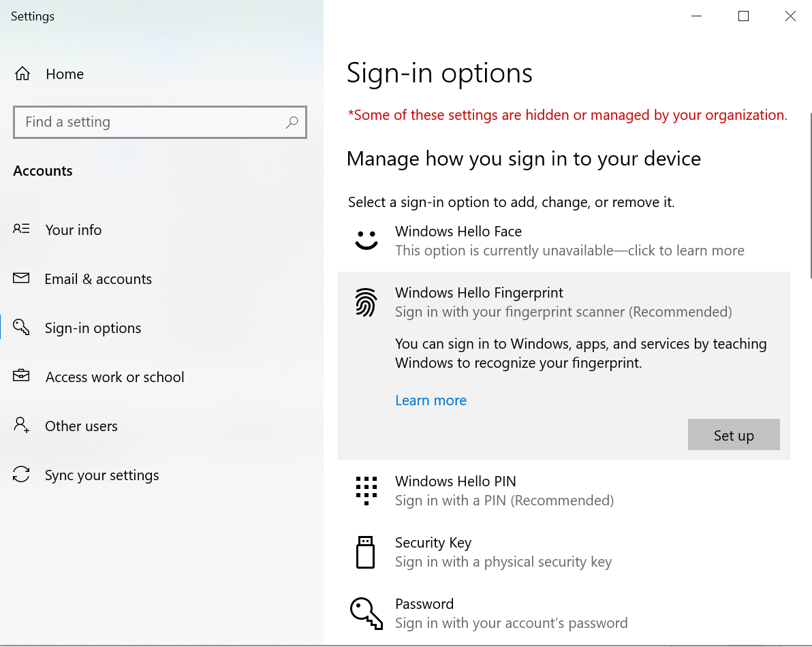Viewport: 812px width, 647px height.
Task: Click the Your info person-card icon
Action: click(x=21, y=229)
